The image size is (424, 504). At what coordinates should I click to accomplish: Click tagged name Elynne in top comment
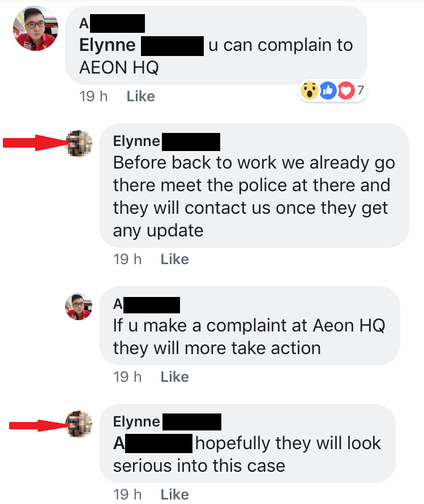[x=142, y=45]
